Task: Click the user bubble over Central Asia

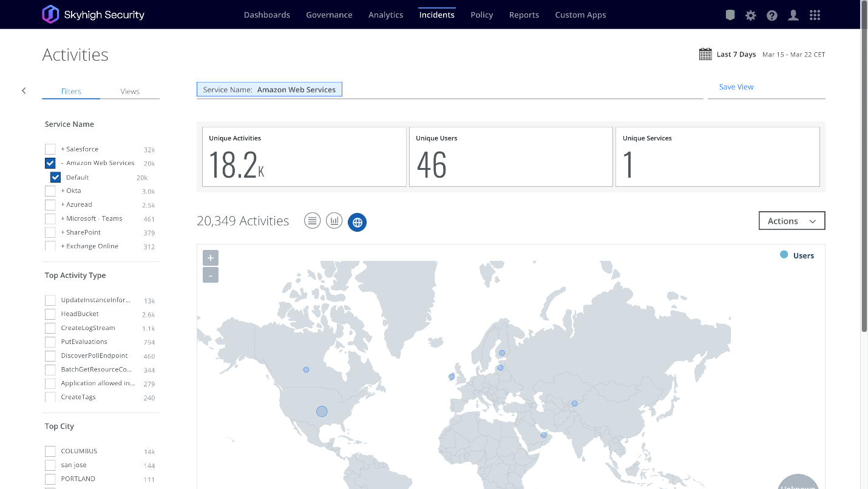Action: tap(574, 403)
